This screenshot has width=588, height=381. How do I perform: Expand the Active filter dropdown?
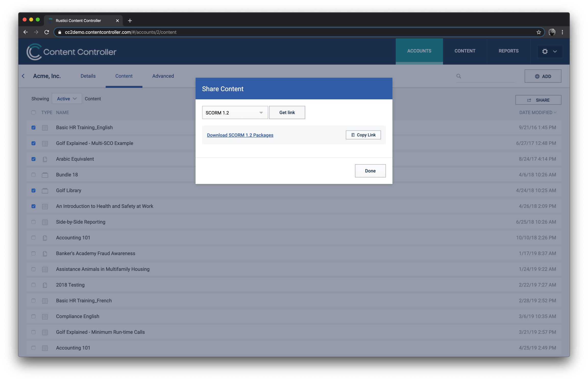(67, 99)
